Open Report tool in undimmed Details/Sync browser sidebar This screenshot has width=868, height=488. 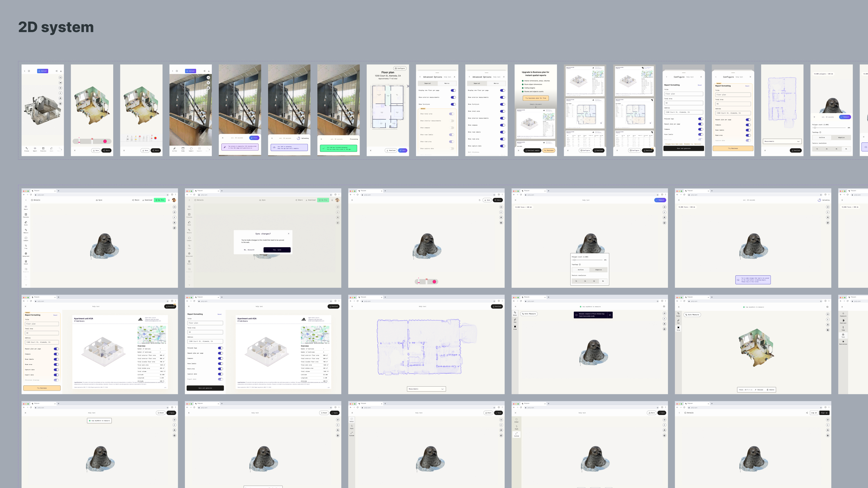tap(26, 207)
